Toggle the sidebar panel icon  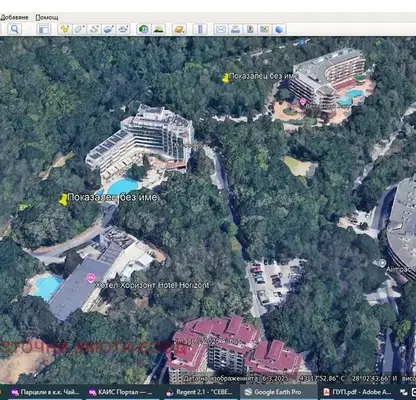coord(44,29)
